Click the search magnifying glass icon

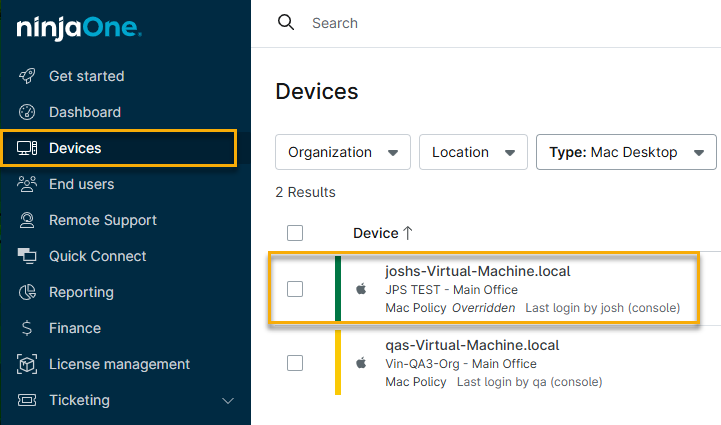coord(286,22)
